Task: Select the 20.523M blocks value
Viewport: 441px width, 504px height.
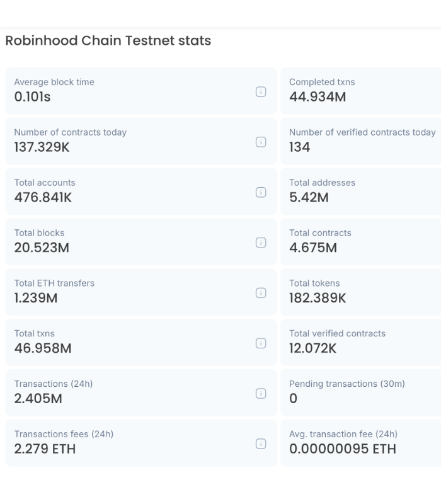Action: (42, 248)
